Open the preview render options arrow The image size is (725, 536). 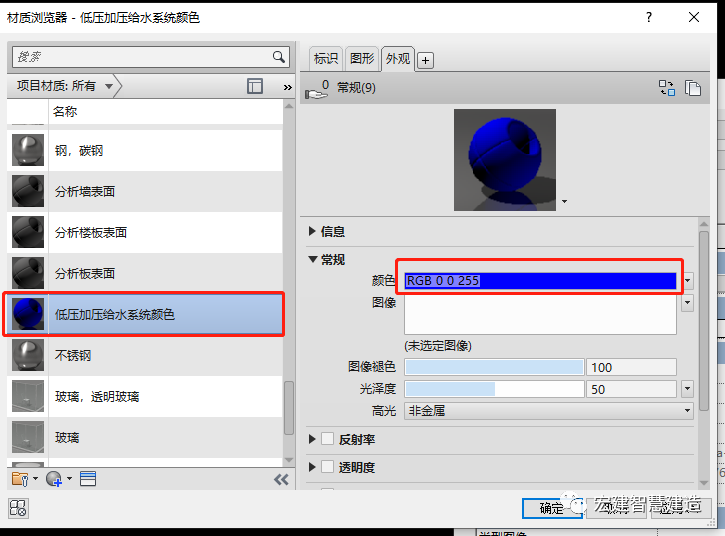(x=564, y=202)
